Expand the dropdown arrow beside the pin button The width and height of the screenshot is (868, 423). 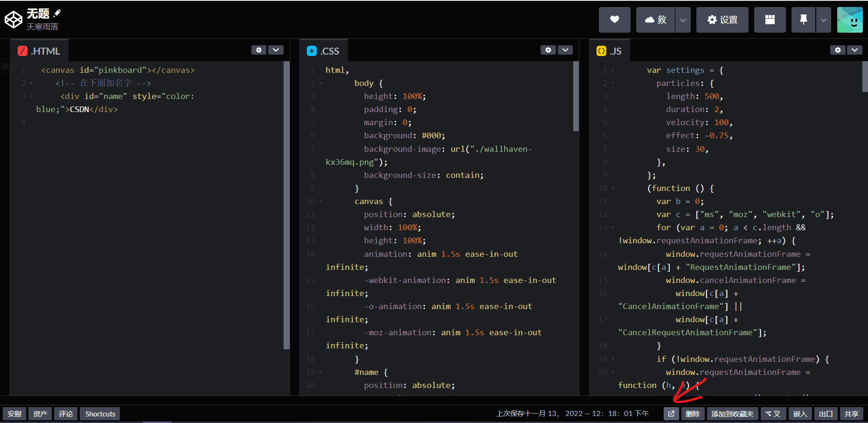824,20
